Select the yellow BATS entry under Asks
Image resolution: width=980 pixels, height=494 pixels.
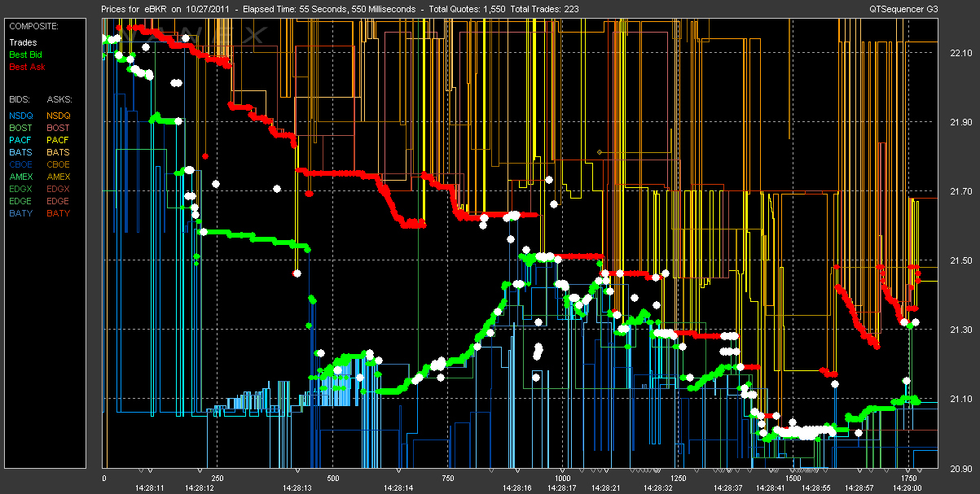pos(58,152)
